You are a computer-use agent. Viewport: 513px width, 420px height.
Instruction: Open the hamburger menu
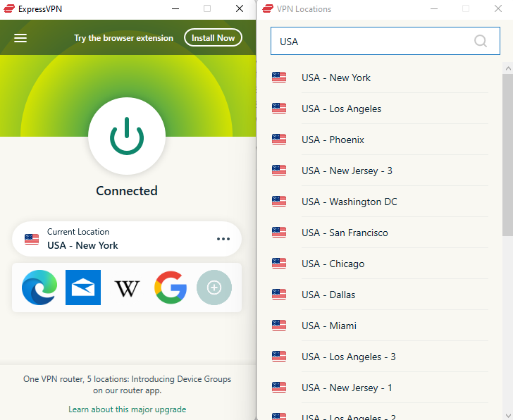click(x=20, y=38)
